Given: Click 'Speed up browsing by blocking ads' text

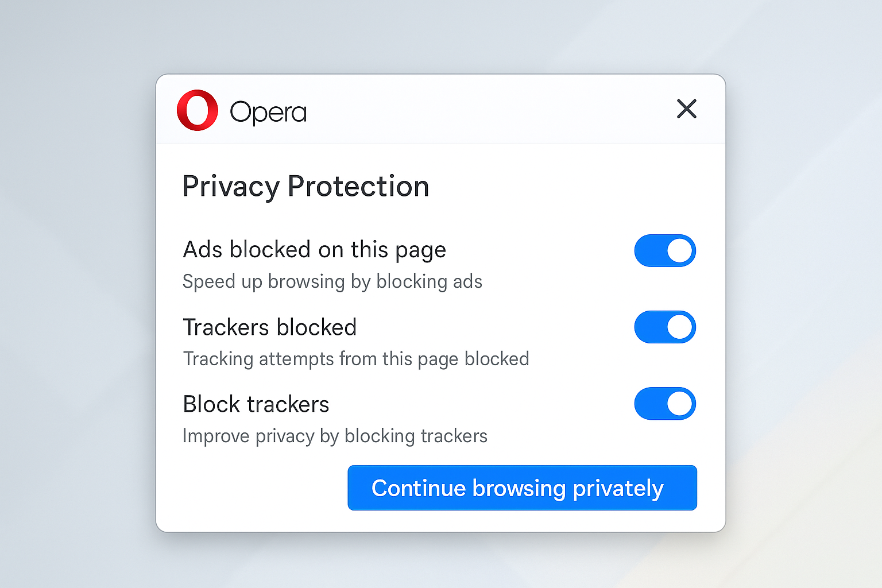Looking at the screenshot, I should pyautogui.click(x=332, y=281).
